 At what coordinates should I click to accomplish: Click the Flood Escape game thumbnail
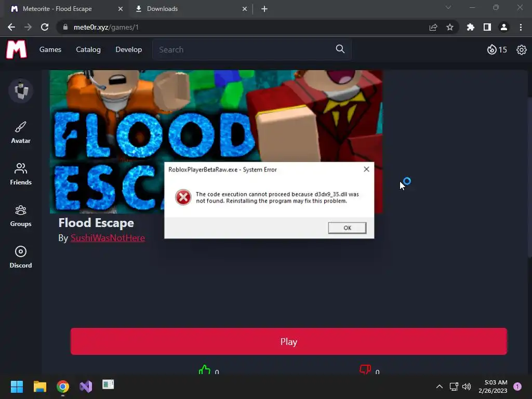tap(216, 142)
